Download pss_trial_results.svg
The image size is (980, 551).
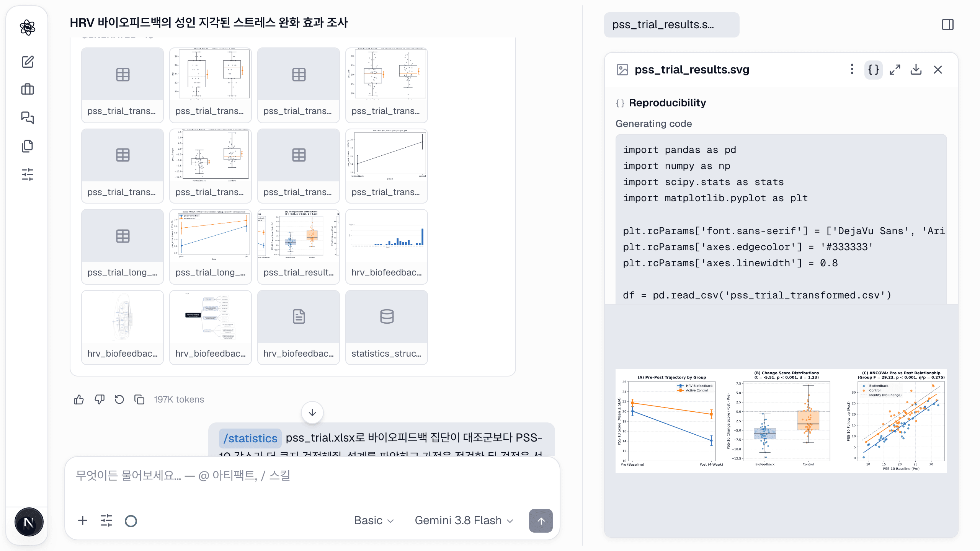tap(916, 70)
